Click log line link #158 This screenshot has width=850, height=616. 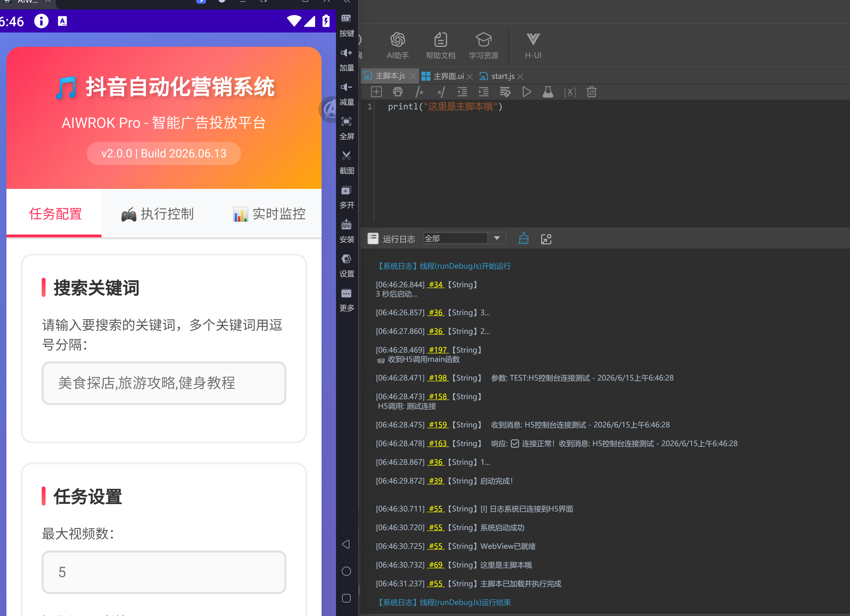click(438, 396)
